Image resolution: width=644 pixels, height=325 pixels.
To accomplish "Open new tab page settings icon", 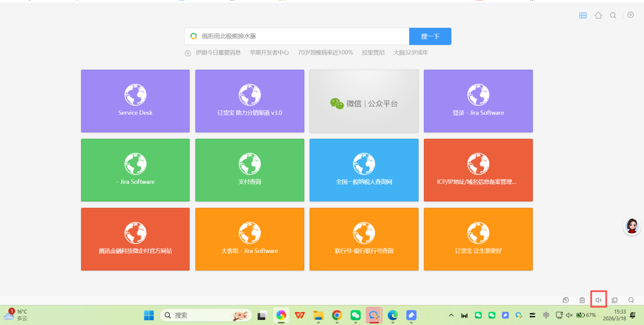I will 631,15.
